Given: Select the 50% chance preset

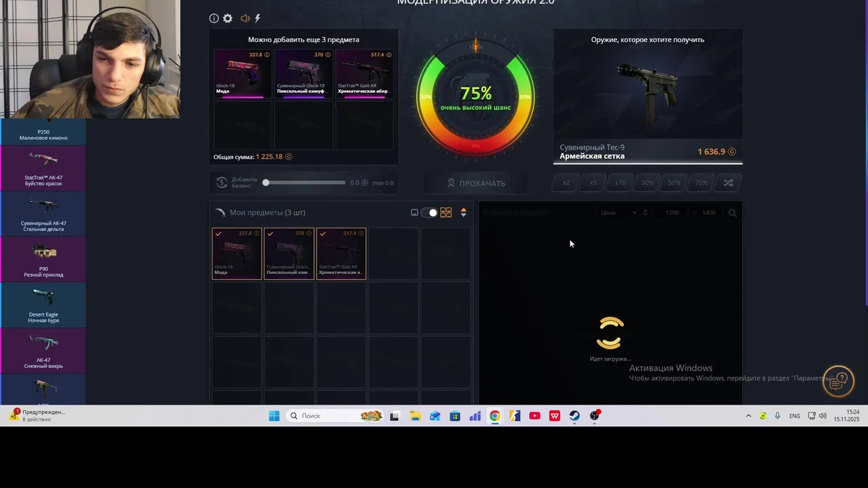Looking at the screenshot, I should tap(674, 183).
